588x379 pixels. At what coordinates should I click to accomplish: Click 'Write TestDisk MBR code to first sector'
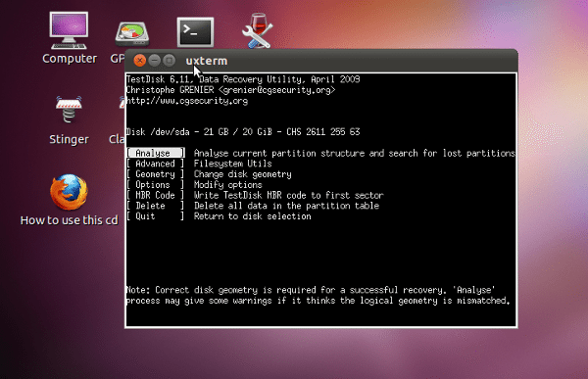pos(289,195)
